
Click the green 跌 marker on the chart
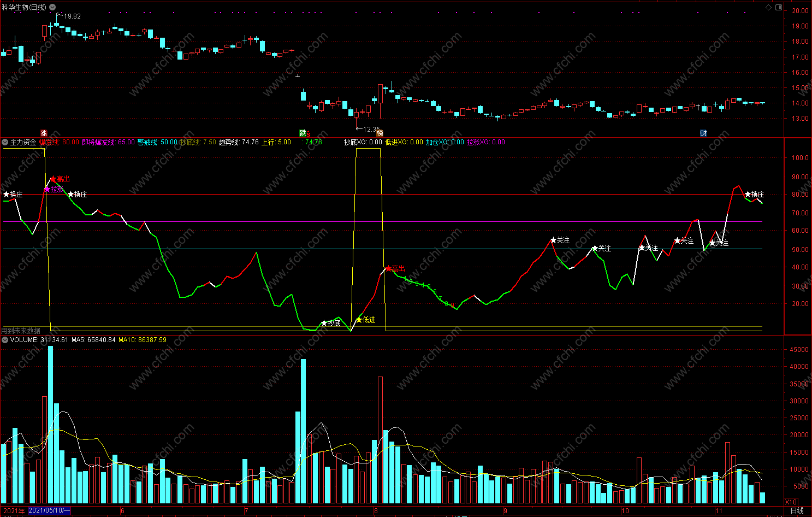tap(303, 133)
